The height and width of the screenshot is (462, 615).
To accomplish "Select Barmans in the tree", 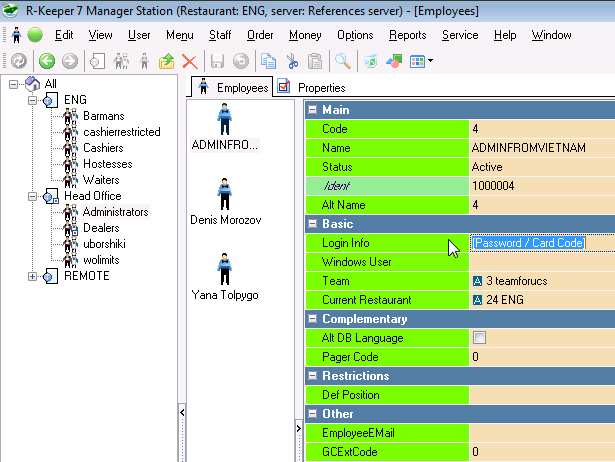I will tap(104, 116).
